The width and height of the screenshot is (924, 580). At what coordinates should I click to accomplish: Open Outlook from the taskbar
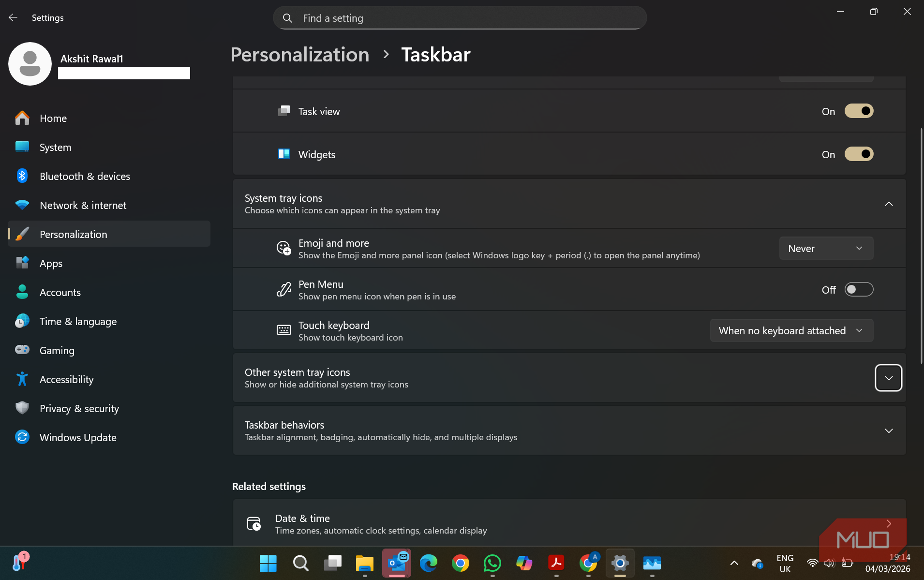[x=397, y=563]
